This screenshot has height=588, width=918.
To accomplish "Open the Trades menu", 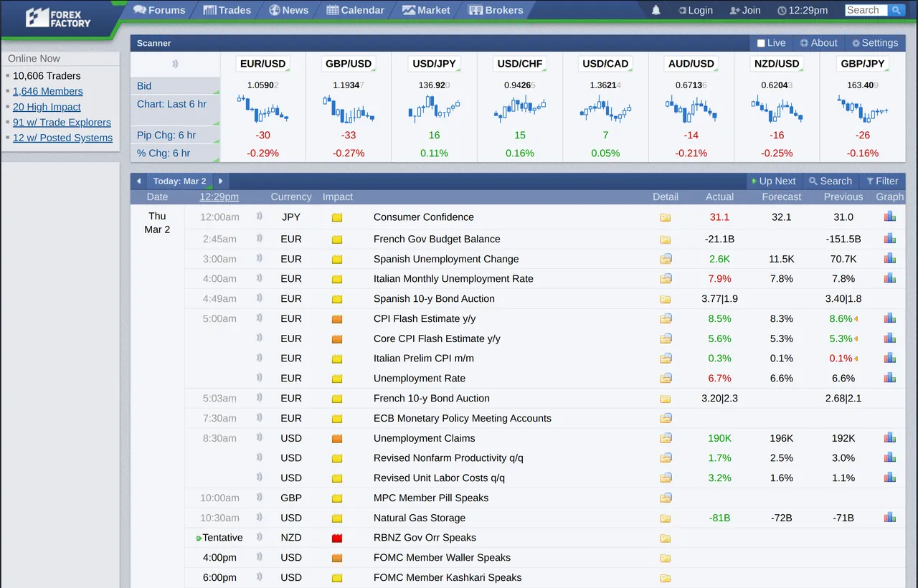I will coord(227,10).
